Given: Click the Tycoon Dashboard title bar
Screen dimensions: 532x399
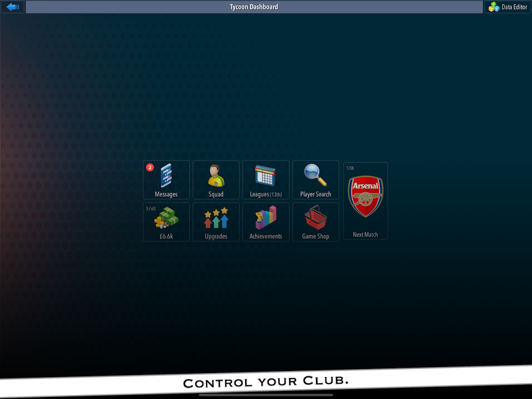Looking at the screenshot, I should (254, 7).
